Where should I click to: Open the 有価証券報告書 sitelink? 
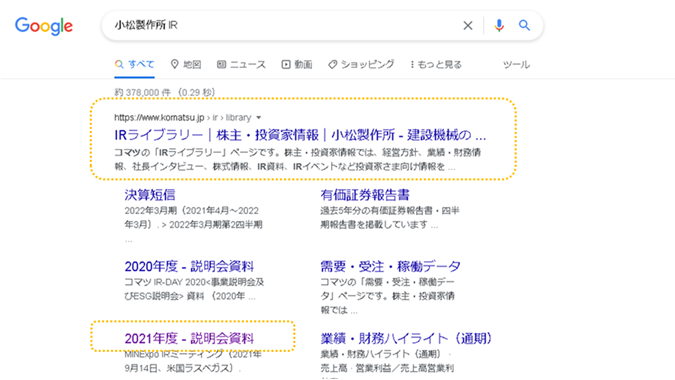pyautogui.click(x=365, y=195)
